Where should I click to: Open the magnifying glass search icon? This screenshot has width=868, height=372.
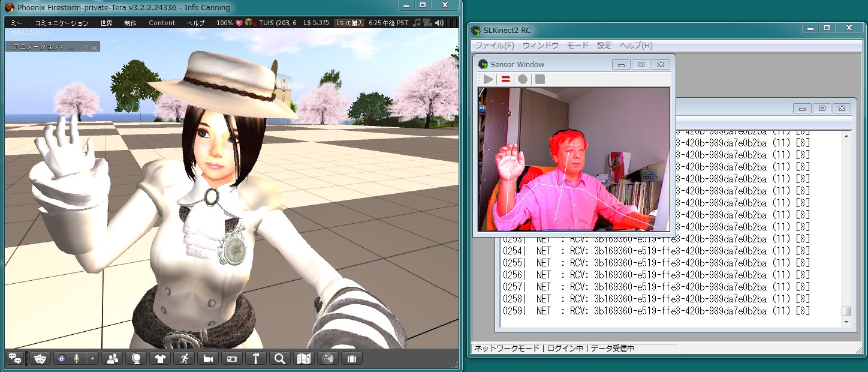tap(279, 358)
